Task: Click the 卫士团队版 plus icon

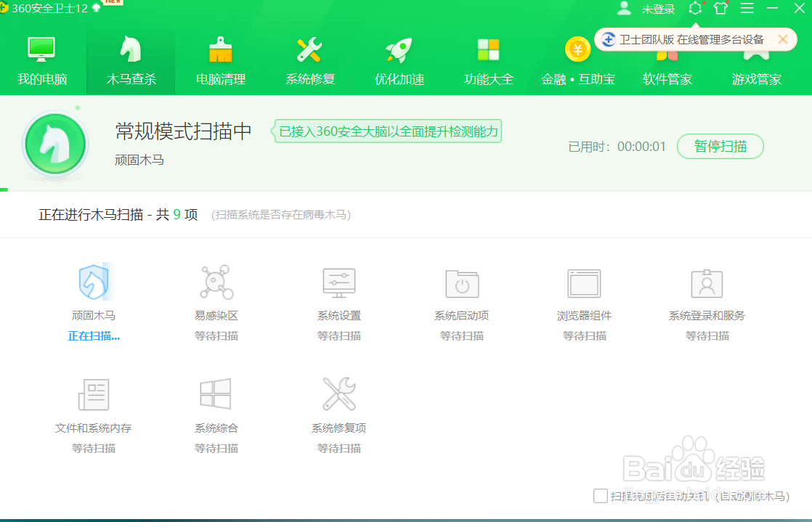Action: click(x=609, y=39)
